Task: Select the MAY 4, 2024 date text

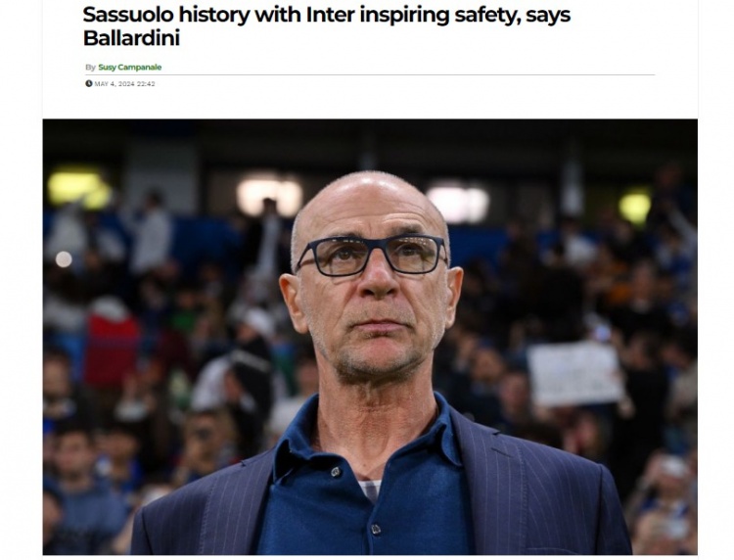Action: pyautogui.click(x=115, y=84)
